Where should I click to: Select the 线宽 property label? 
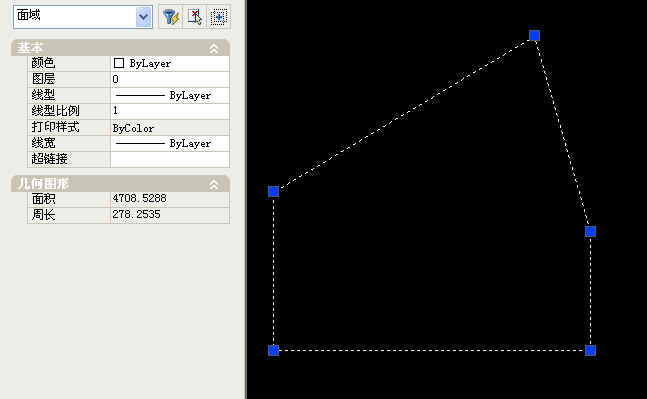point(43,143)
